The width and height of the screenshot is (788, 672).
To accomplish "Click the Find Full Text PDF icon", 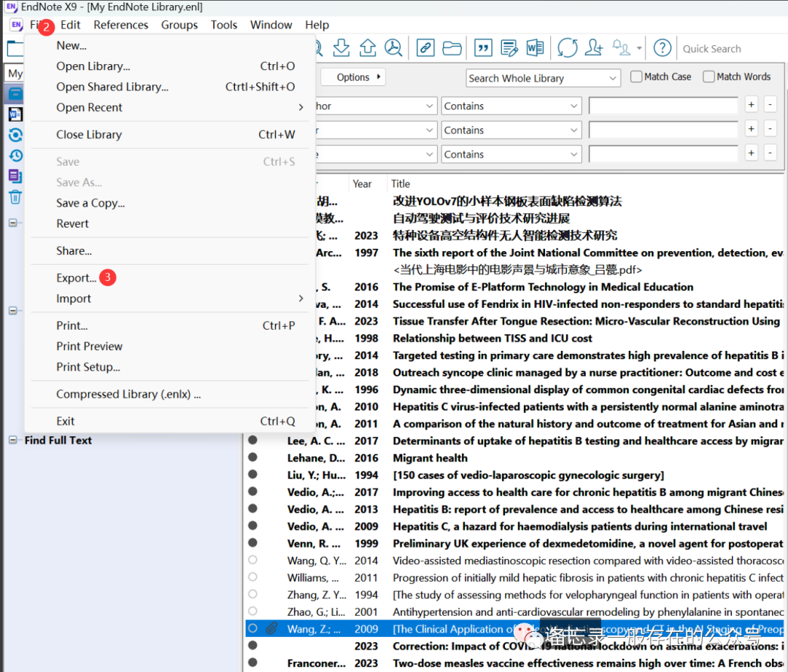I will tap(393, 47).
